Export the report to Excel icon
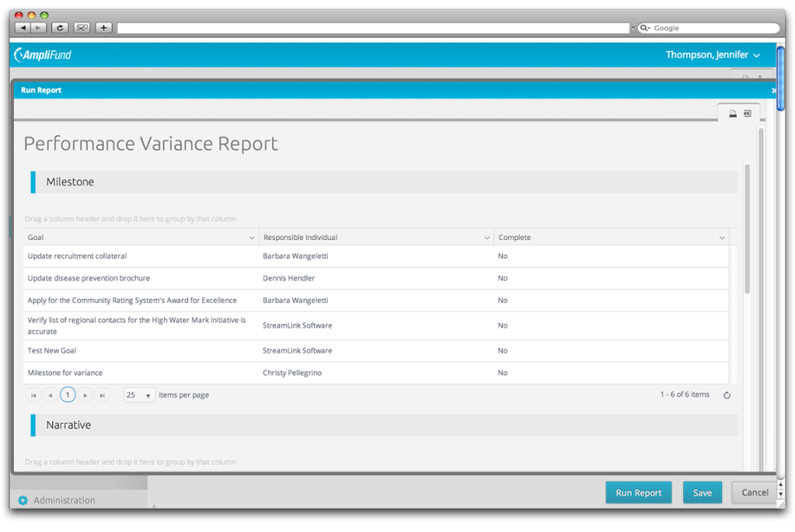 click(747, 113)
